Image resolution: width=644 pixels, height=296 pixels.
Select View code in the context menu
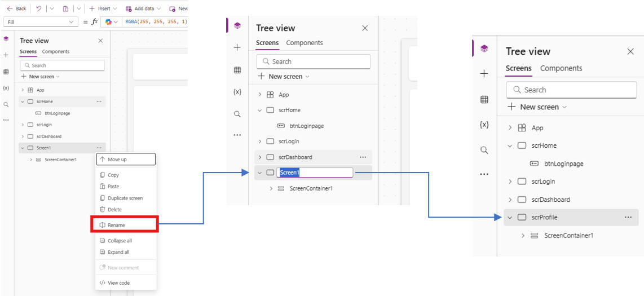tap(126, 283)
